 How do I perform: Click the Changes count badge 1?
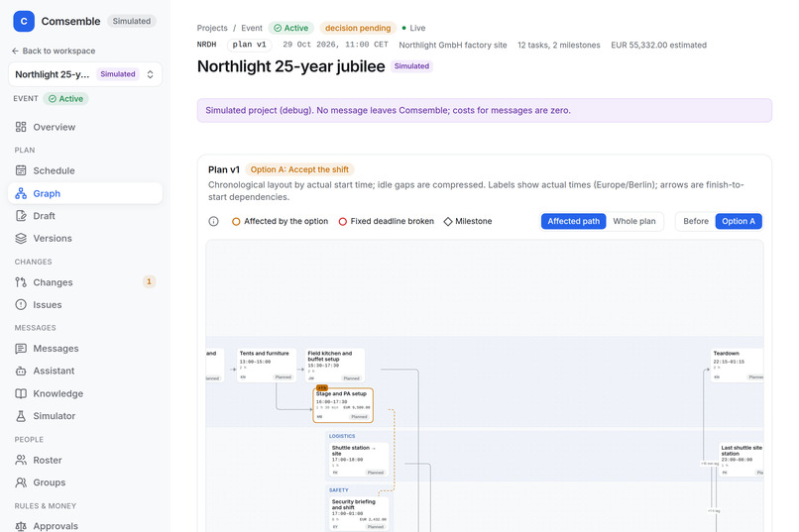pos(149,281)
